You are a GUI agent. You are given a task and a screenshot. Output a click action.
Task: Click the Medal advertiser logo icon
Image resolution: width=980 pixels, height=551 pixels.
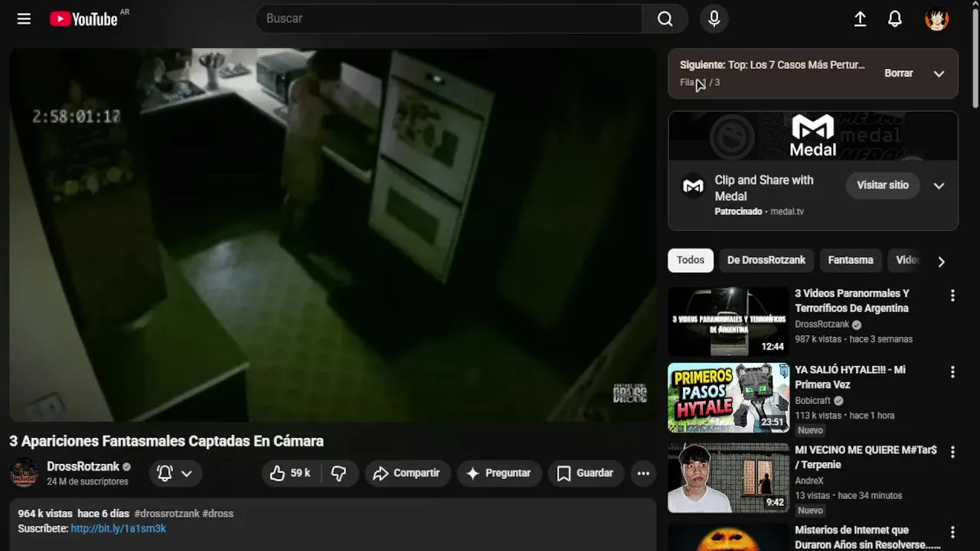(x=693, y=186)
